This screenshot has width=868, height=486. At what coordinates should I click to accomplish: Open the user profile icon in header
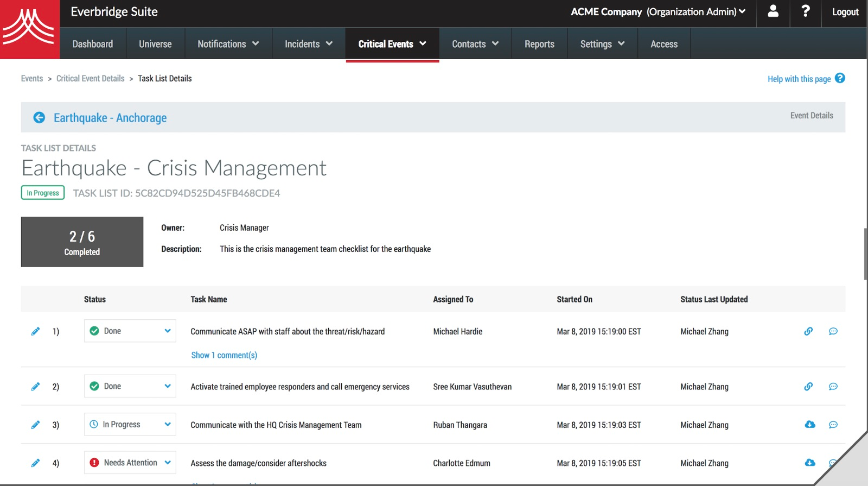(773, 11)
